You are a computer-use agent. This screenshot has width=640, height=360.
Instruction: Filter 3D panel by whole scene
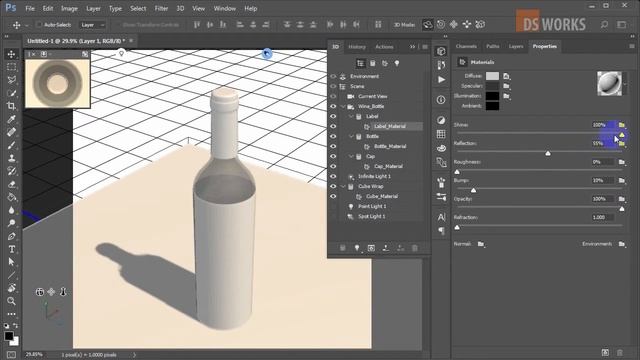click(360, 63)
